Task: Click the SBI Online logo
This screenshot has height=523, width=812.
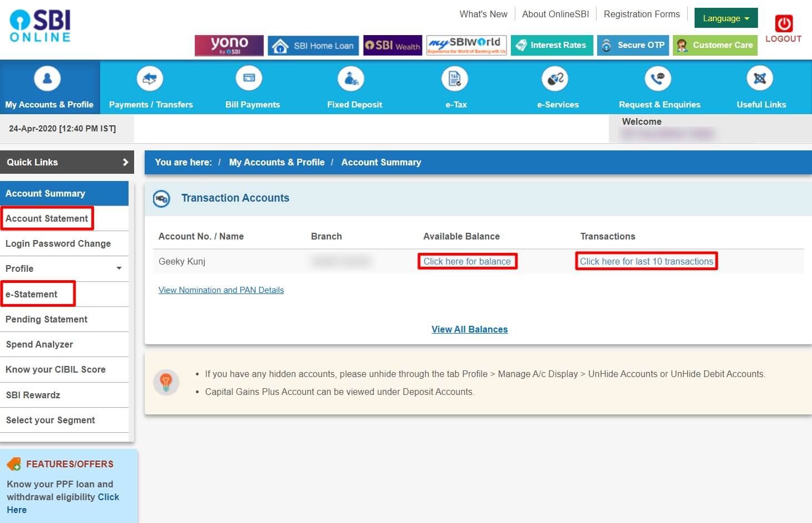Action: coord(40,26)
